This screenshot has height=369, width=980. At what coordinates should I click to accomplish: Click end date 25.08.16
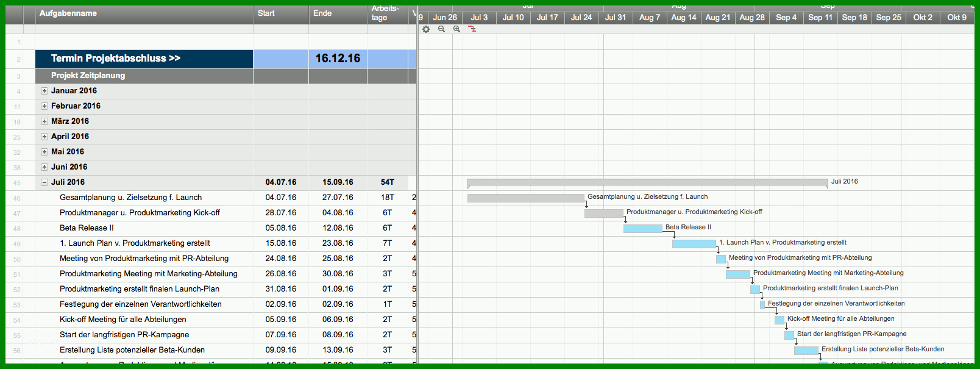pyautogui.click(x=338, y=259)
